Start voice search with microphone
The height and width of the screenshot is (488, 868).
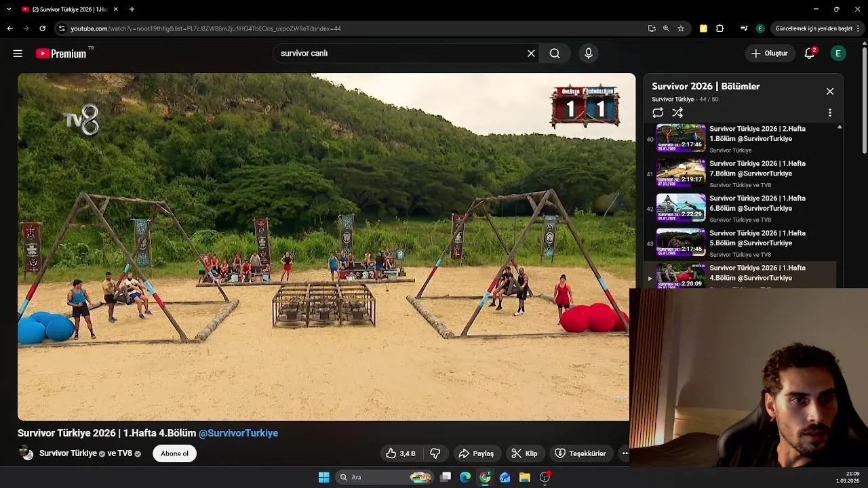588,54
